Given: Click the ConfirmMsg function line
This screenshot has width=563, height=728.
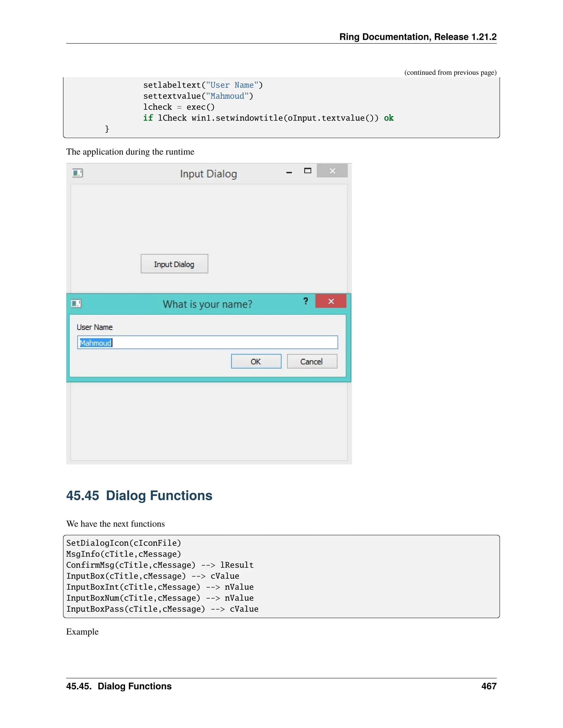Looking at the screenshot, I should click(160, 565).
